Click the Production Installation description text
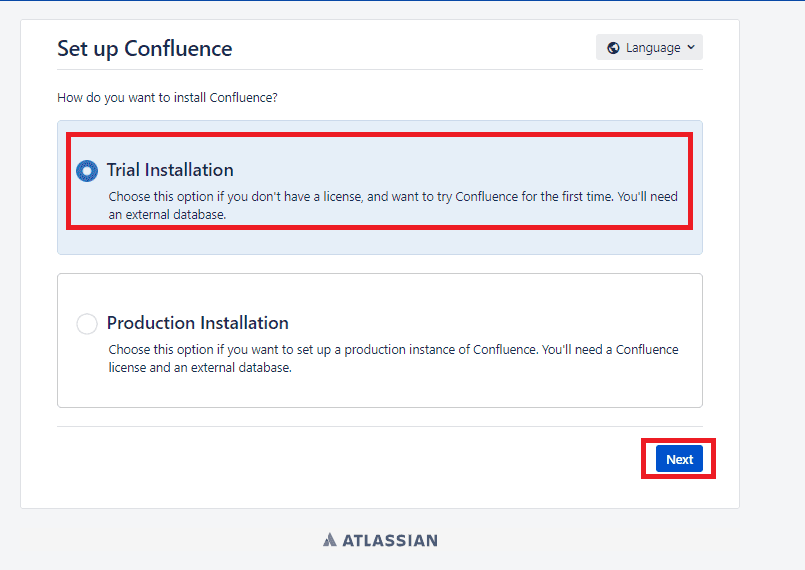This screenshot has height=570, width=805. click(390, 350)
